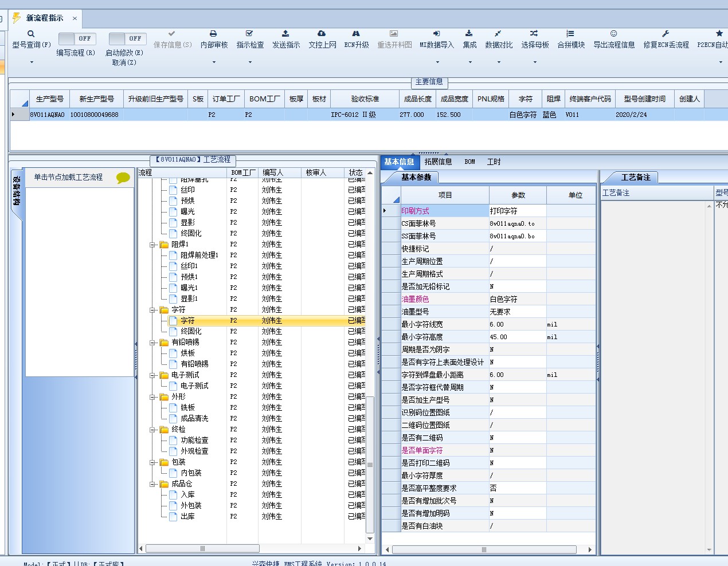Click the 最小字符线宽 value 6.00
Viewport: 728px width, 566px height.
(x=518, y=324)
